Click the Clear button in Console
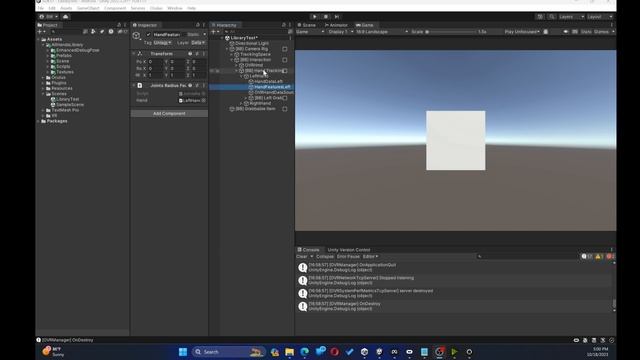The height and width of the screenshot is (360, 640). point(302,257)
